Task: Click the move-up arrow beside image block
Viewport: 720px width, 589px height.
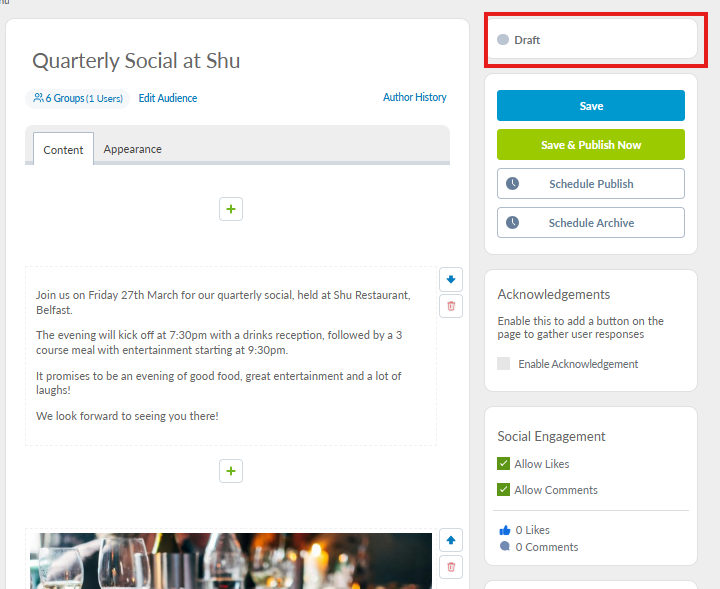Action: (x=451, y=541)
